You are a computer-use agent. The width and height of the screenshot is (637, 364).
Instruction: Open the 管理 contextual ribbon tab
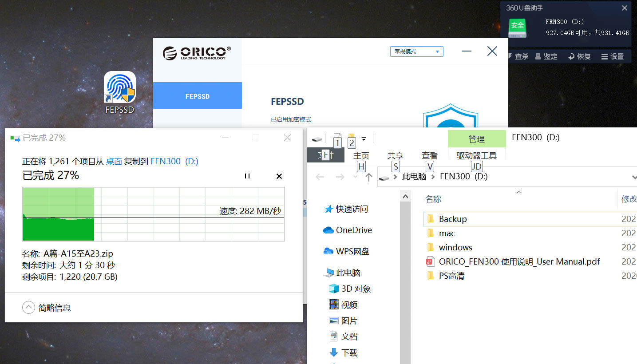tap(477, 139)
